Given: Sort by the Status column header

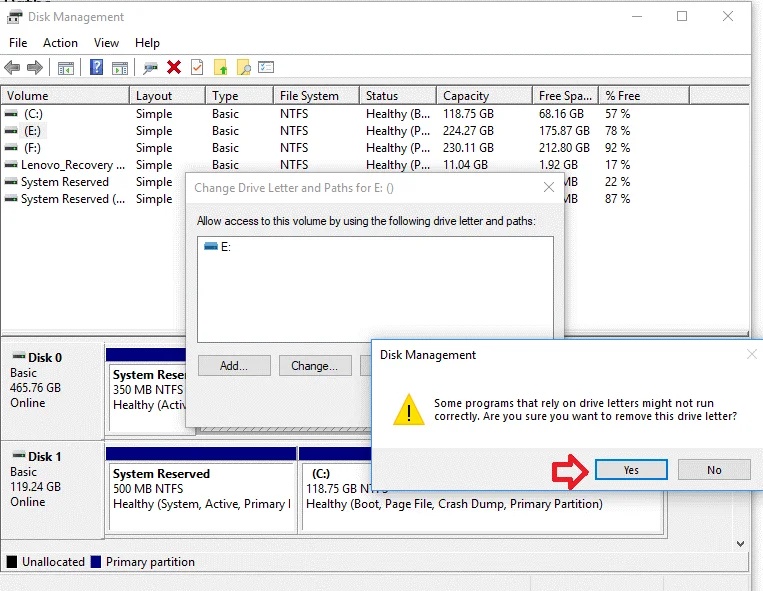Looking at the screenshot, I should 398,96.
